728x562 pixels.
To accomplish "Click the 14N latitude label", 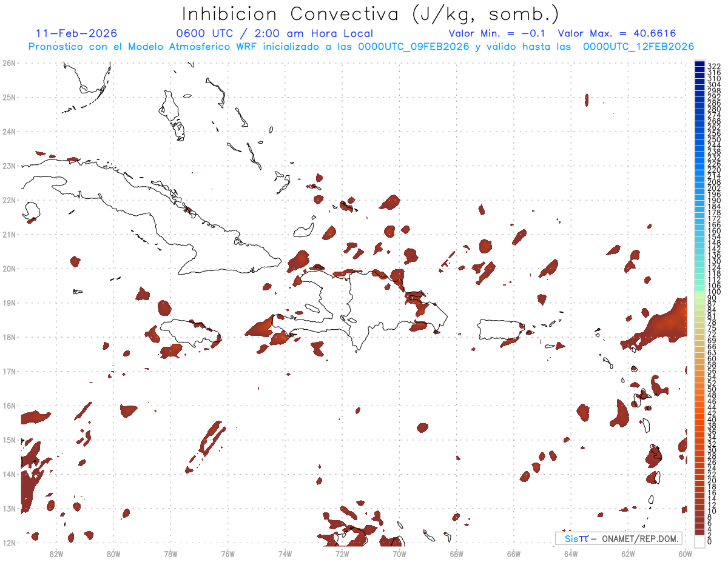I will [8, 474].
